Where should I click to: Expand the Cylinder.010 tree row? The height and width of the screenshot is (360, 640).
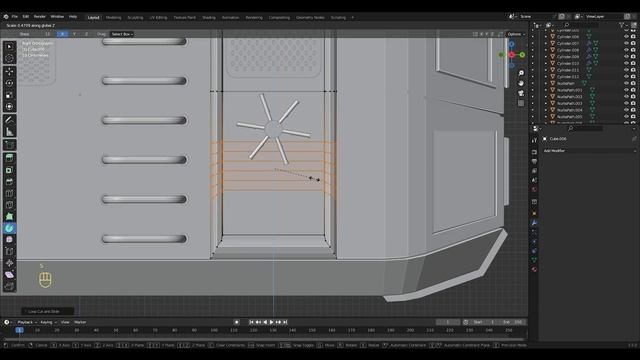546,63
